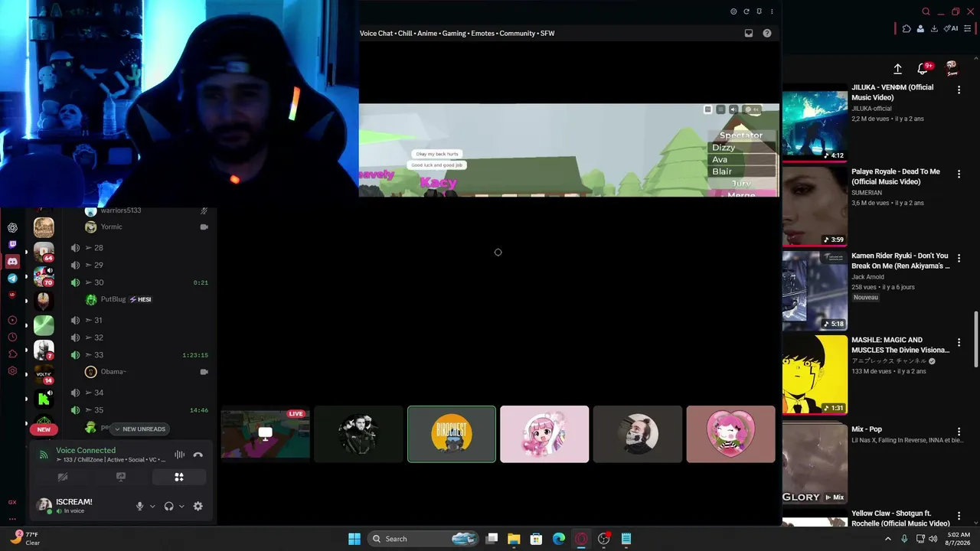980x551 pixels.
Task: Open the Discord help icon
Action: click(x=767, y=33)
